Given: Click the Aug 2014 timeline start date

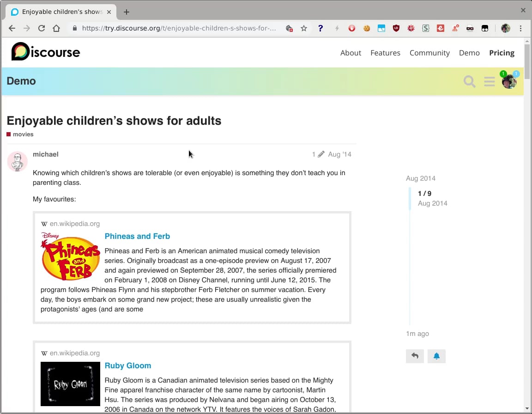Looking at the screenshot, I should [420, 178].
